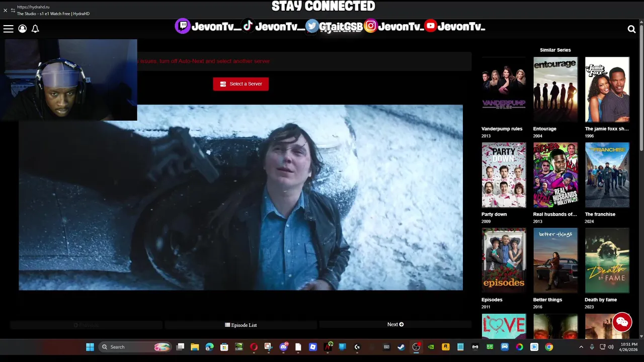Open Google Chrome from the taskbar
The width and height of the screenshot is (644, 362).
click(549, 347)
